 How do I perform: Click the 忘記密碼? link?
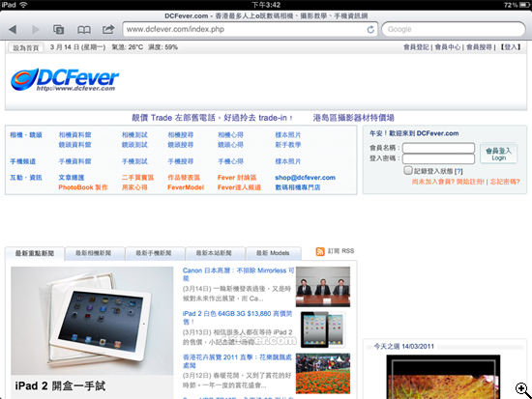coord(505,182)
